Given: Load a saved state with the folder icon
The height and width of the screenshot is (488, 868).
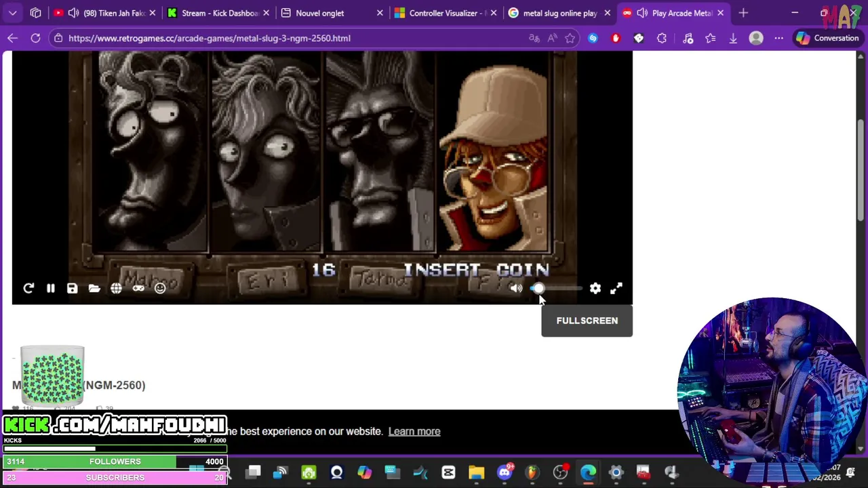Looking at the screenshot, I should point(94,289).
